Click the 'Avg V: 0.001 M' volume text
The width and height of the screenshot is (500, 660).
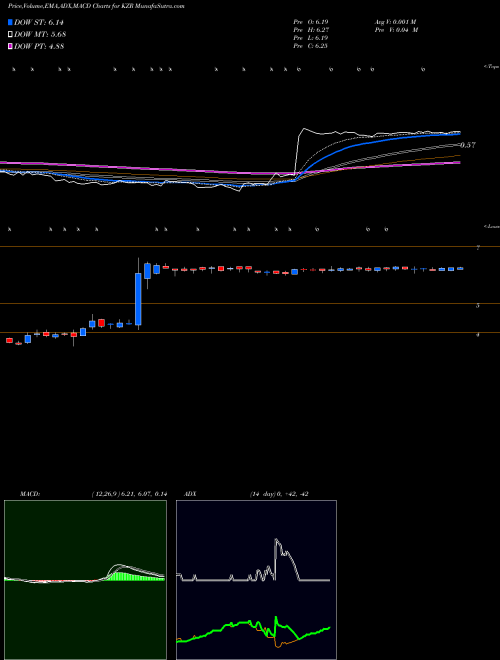[x=395, y=22]
